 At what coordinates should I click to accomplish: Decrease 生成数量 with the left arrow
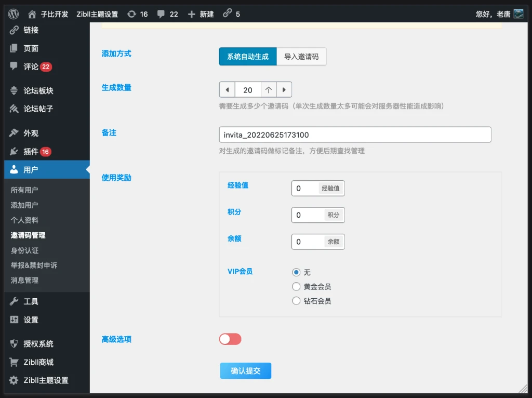click(x=227, y=90)
